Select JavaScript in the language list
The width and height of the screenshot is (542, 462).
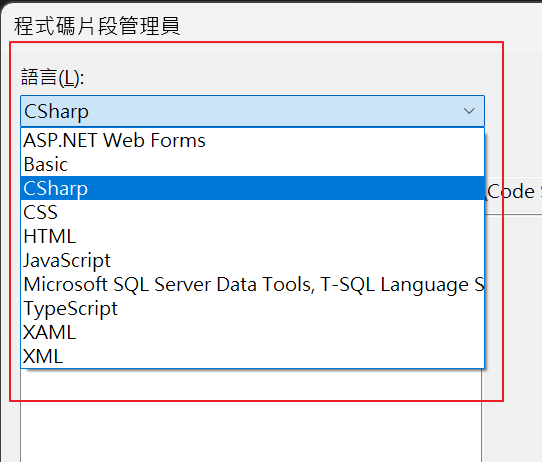pyautogui.click(x=252, y=260)
